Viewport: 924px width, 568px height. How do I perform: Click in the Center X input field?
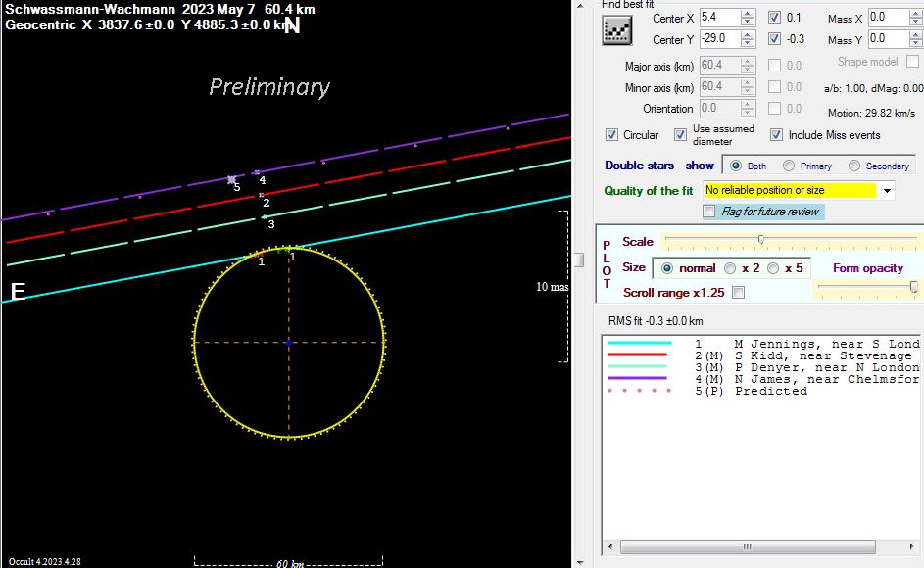(x=718, y=18)
